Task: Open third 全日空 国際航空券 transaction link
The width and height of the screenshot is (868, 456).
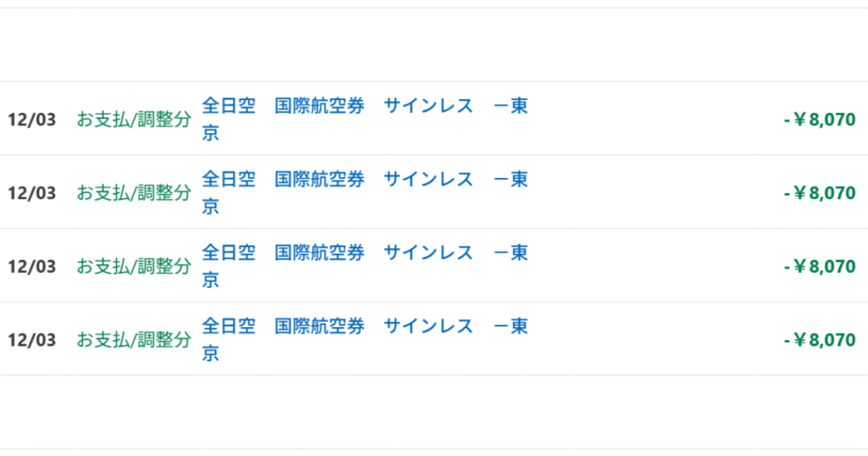Action: (364, 253)
